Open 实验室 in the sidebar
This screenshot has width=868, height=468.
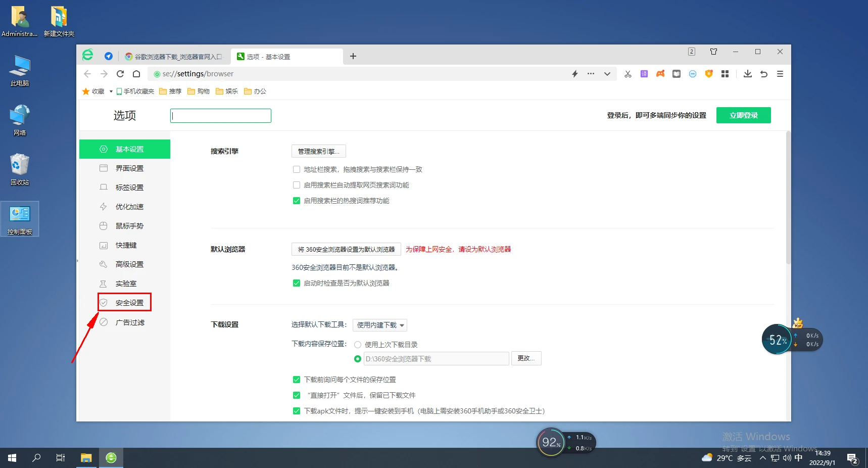(x=125, y=284)
